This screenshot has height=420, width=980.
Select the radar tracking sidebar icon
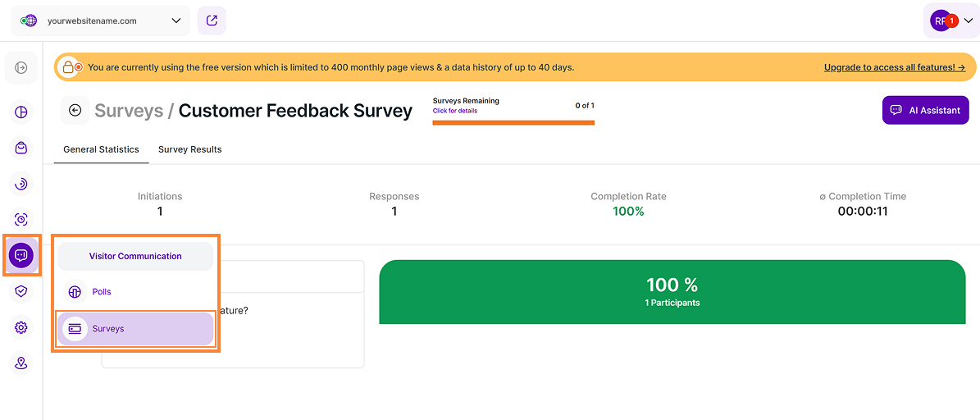[21, 184]
